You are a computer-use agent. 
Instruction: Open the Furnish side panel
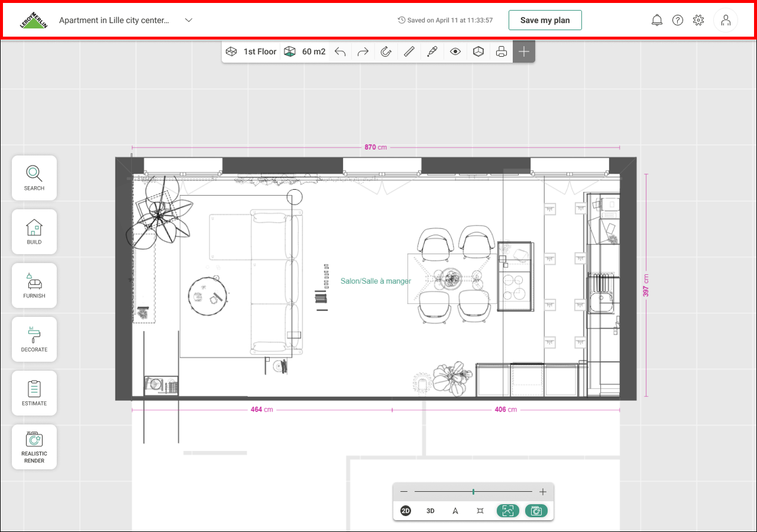click(34, 286)
